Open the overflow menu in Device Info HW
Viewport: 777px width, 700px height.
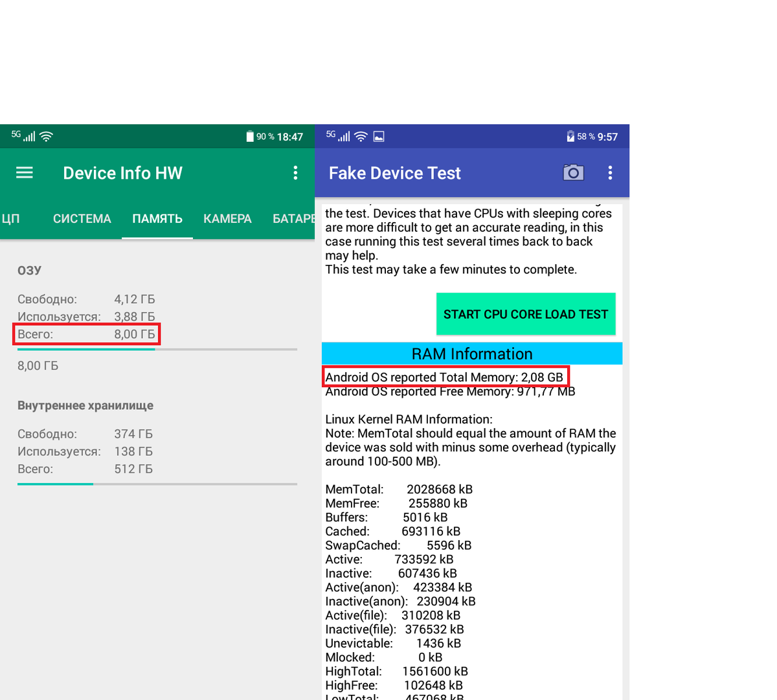(295, 173)
